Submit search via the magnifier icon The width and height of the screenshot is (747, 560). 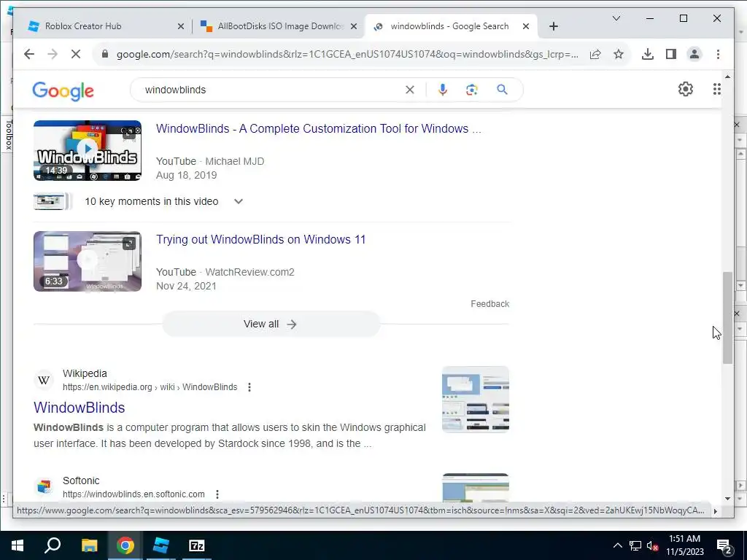pyautogui.click(x=502, y=90)
